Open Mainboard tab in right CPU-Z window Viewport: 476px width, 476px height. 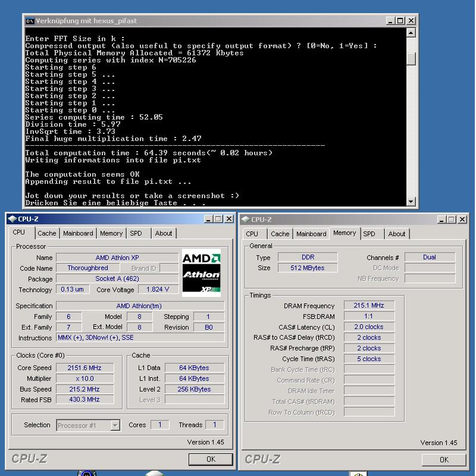click(311, 234)
